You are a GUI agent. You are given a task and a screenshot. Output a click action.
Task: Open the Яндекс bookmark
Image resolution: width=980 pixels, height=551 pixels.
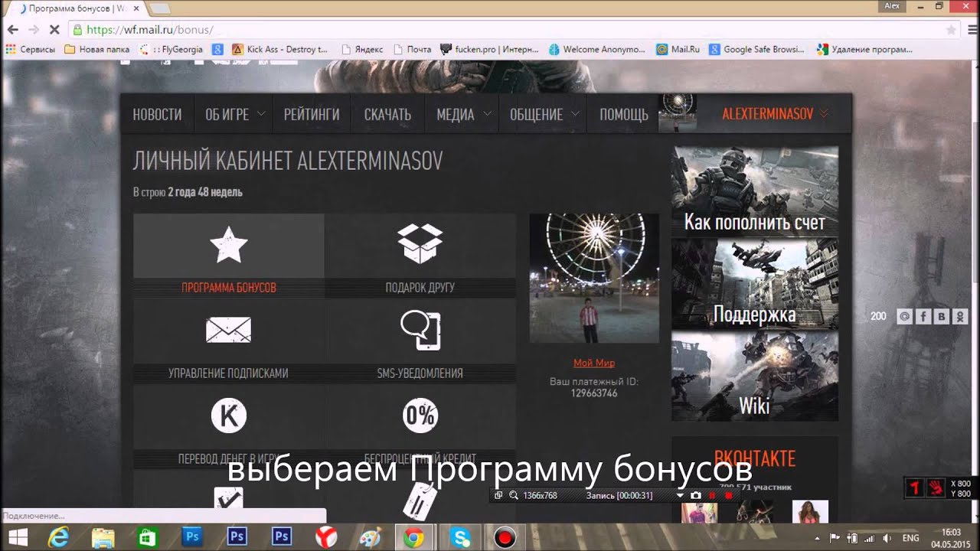(x=362, y=49)
